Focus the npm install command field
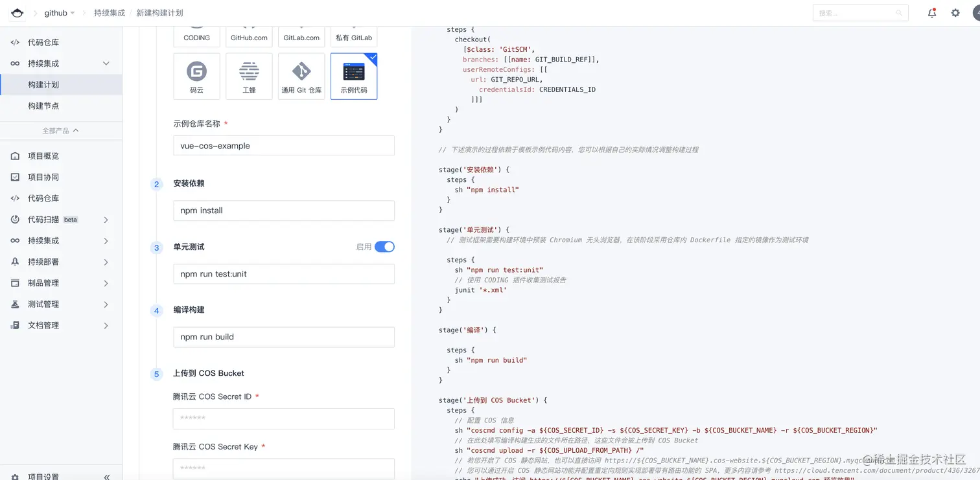The height and width of the screenshot is (480, 980). [x=284, y=211]
